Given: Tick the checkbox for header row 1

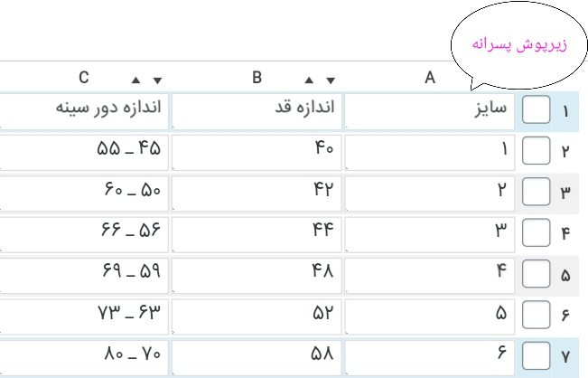Looking at the screenshot, I should pos(537,112).
